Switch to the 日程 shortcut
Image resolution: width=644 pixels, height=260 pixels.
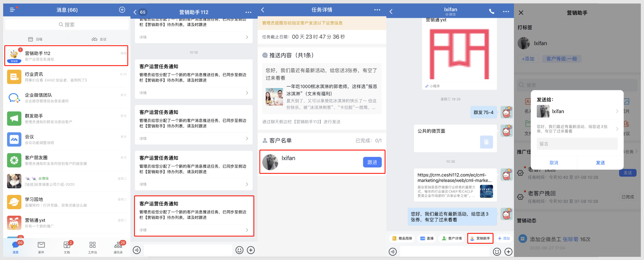[x=35, y=39]
